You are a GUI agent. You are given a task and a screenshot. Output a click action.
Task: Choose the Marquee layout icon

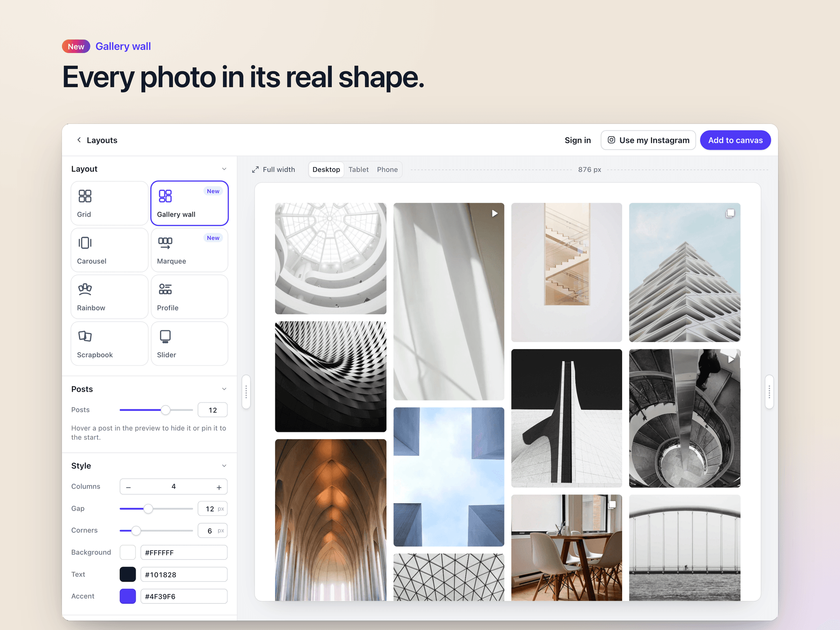point(165,243)
